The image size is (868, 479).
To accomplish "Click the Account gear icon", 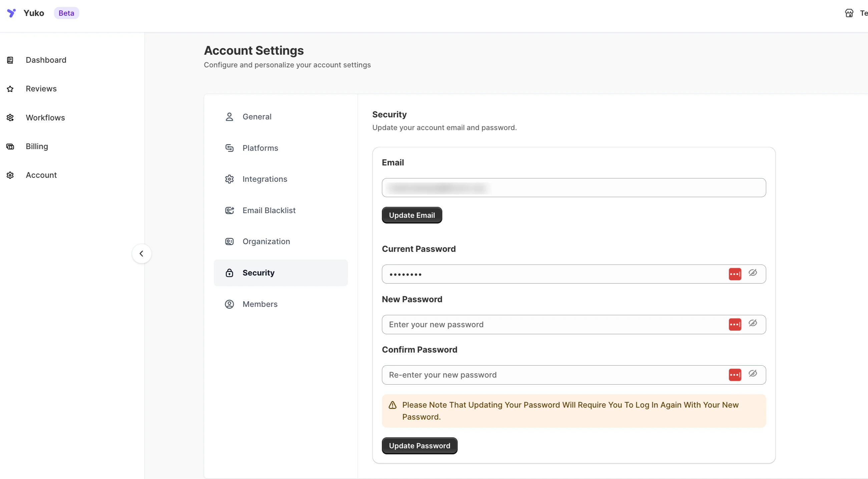I will (x=10, y=175).
